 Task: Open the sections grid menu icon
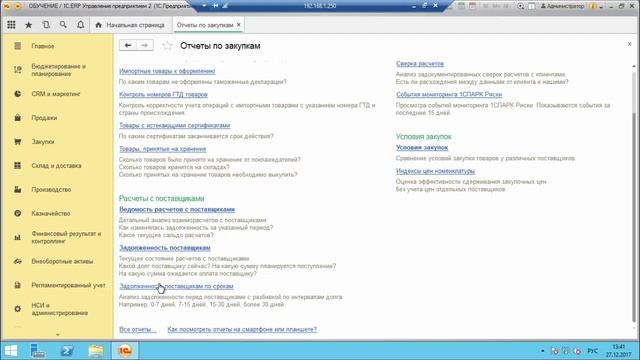click(x=11, y=25)
